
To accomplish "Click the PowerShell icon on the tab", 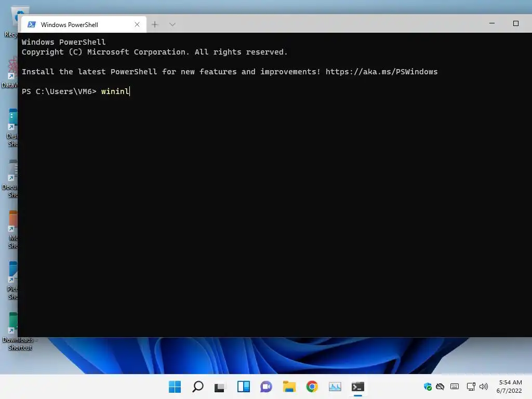I will (32, 24).
